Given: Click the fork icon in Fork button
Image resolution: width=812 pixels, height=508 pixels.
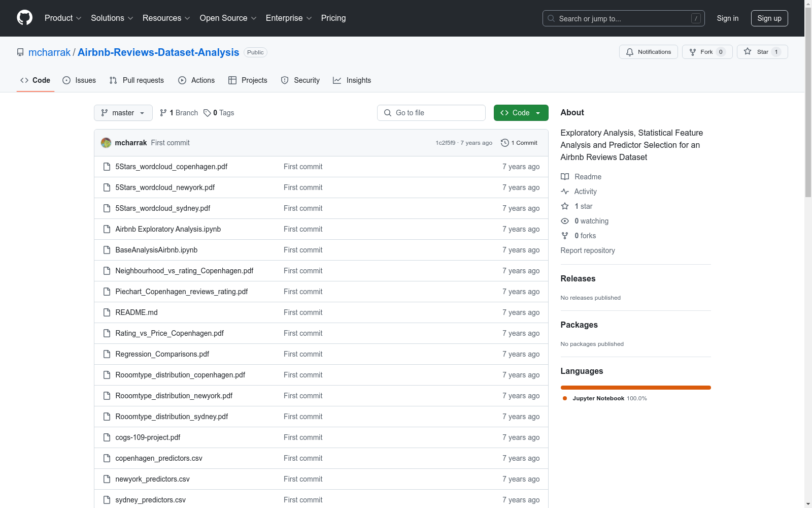Looking at the screenshot, I should 693,52.
